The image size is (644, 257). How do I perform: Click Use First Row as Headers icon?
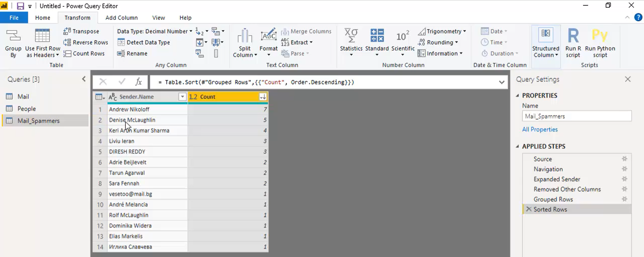click(x=42, y=36)
